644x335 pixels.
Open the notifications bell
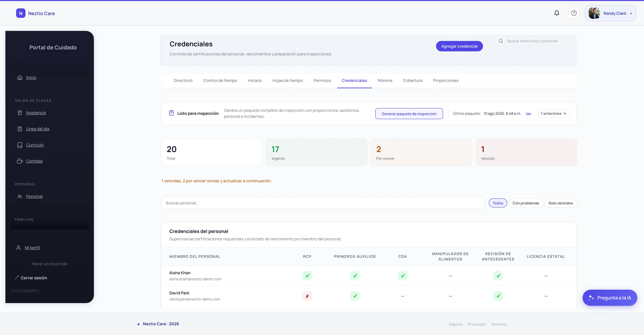click(x=556, y=13)
